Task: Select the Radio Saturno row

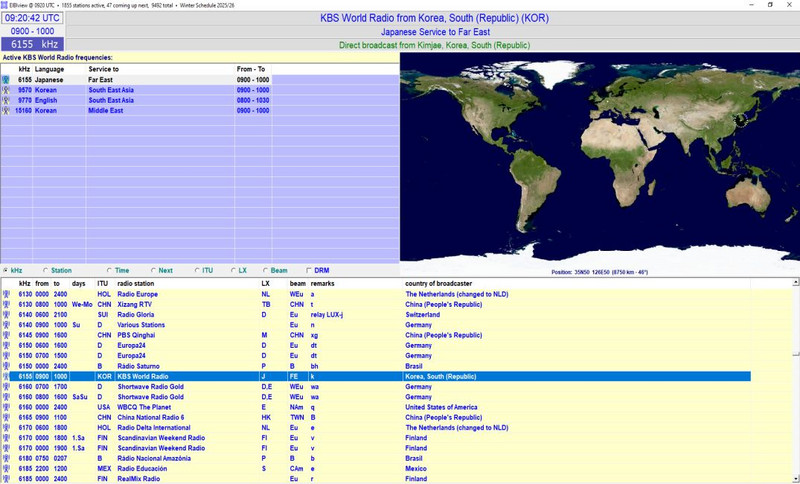Action: pyautogui.click(x=140, y=366)
